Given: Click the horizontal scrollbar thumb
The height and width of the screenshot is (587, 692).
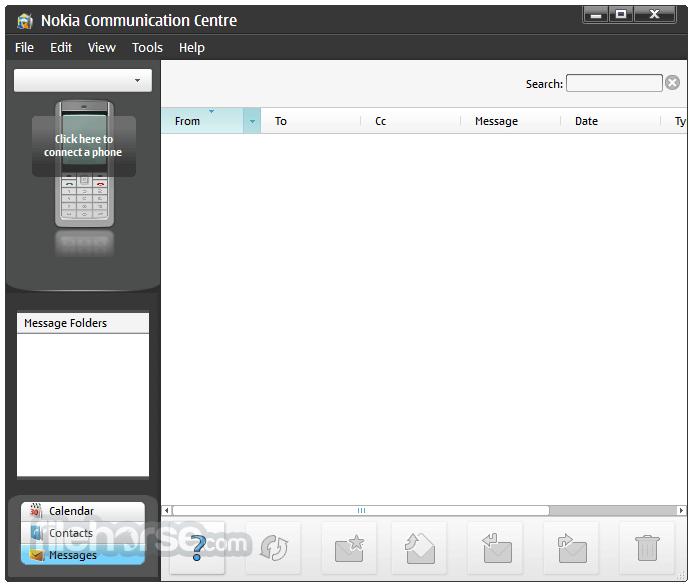Looking at the screenshot, I should (361, 511).
